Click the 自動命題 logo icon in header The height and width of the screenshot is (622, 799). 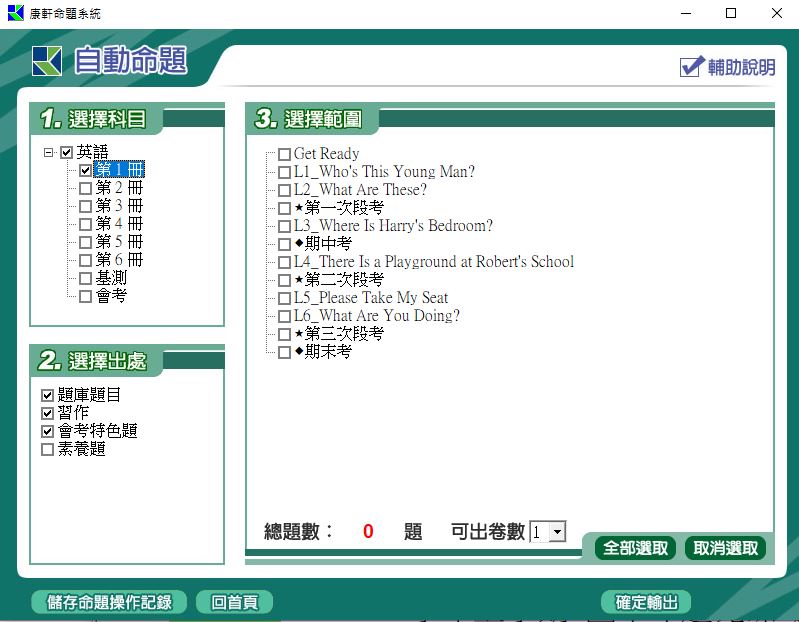47,61
